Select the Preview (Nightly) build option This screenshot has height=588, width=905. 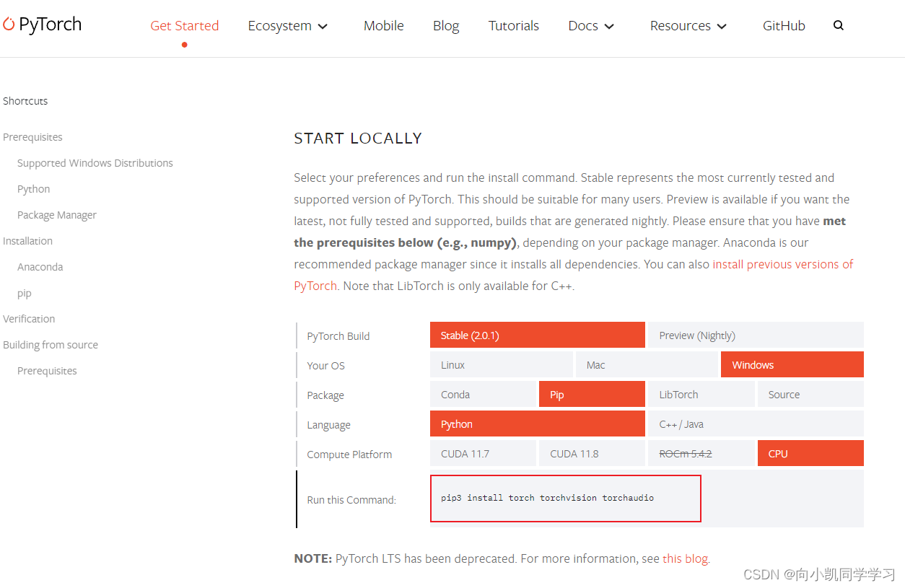[756, 335]
